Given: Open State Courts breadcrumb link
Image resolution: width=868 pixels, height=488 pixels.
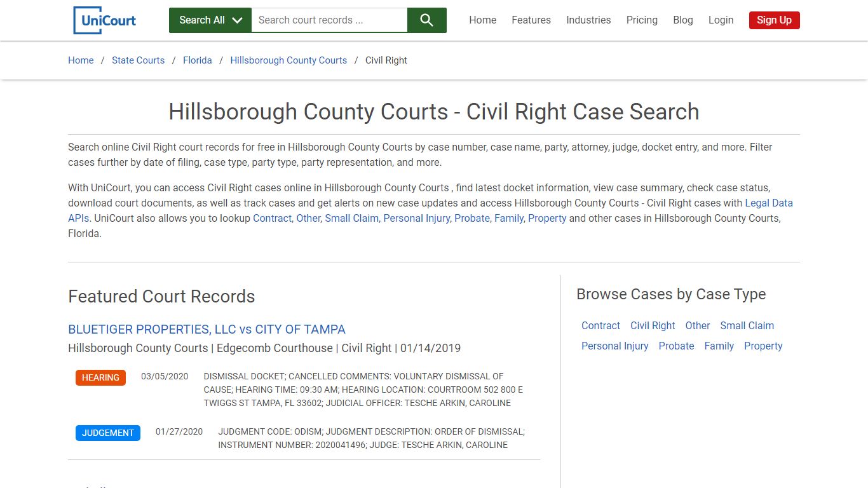Looking at the screenshot, I should pos(138,60).
